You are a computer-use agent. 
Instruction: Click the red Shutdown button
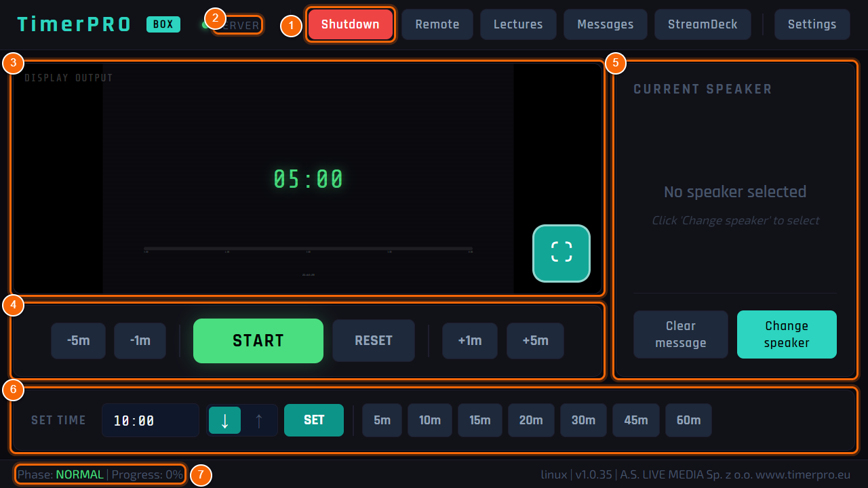tap(351, 24)
